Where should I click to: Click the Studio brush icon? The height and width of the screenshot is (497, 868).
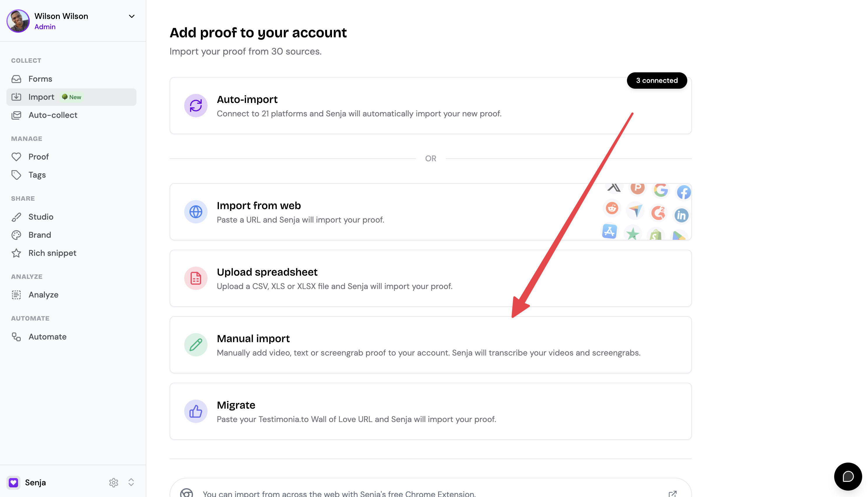click(x=16, y=217)
